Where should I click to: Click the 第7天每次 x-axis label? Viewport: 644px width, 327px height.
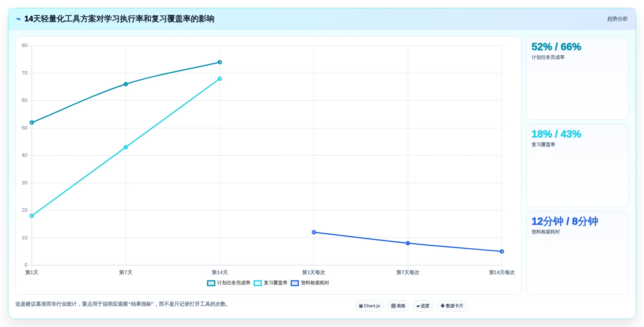[x=408, y=272]
